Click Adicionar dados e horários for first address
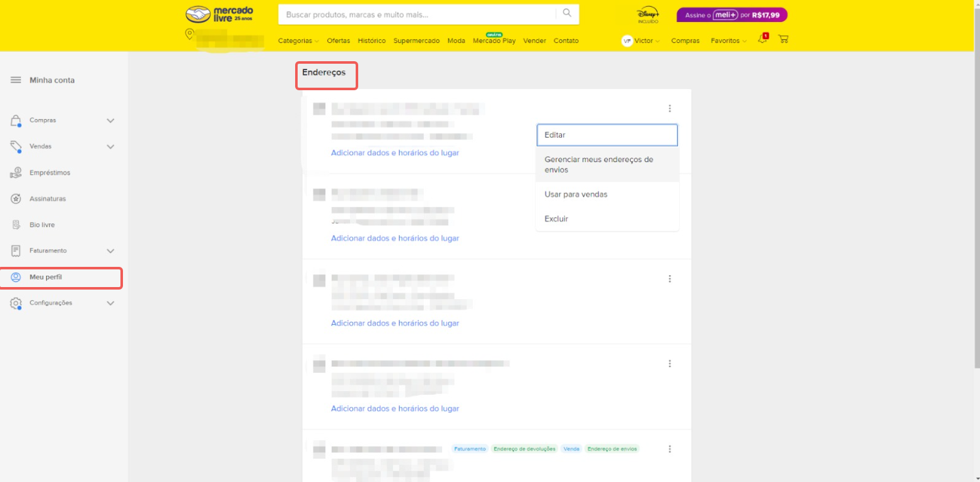The width and height of the screenshot is (980, 482). (395, 153)
